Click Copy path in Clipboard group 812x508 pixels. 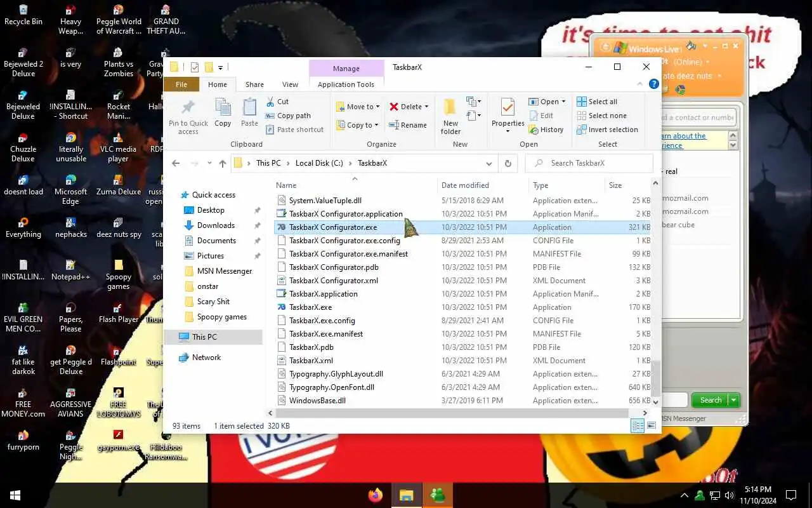point(287,116)
